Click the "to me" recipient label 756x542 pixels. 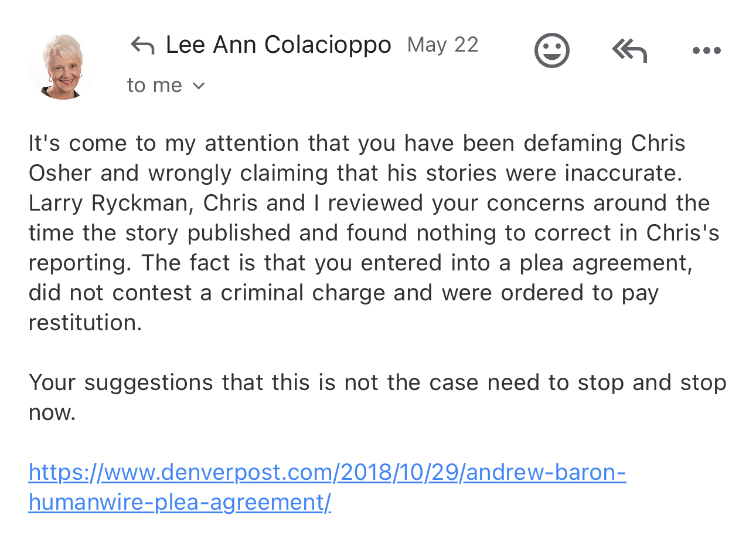154,86
